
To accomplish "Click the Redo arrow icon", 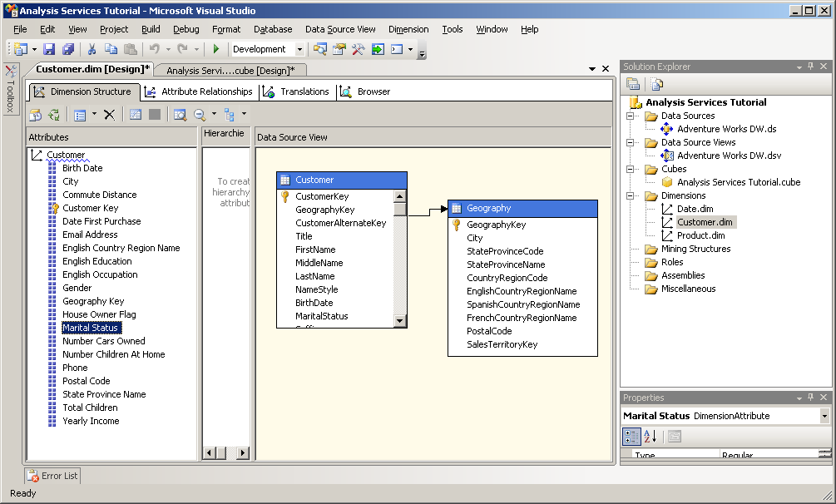I will click(x=182, y=49).
